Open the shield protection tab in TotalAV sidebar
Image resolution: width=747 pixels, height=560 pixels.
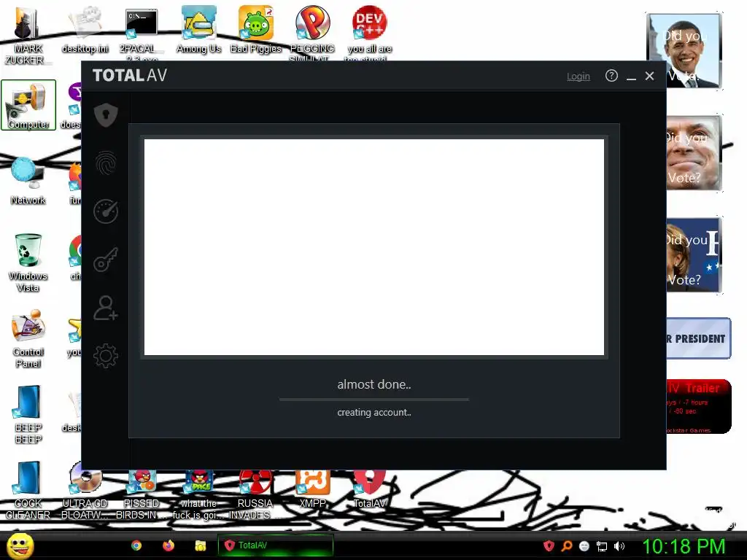[x=106, y=114]
